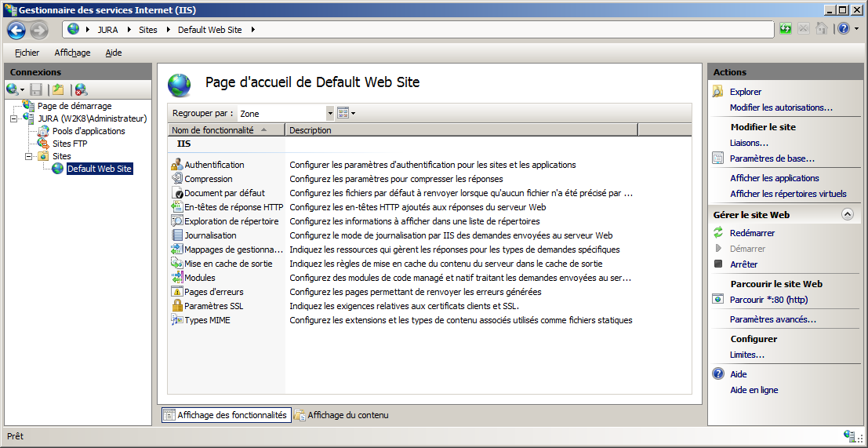This screenshot has height=448, width=868.
Task: Select Pools d'applications in tree
Action: 89,131
